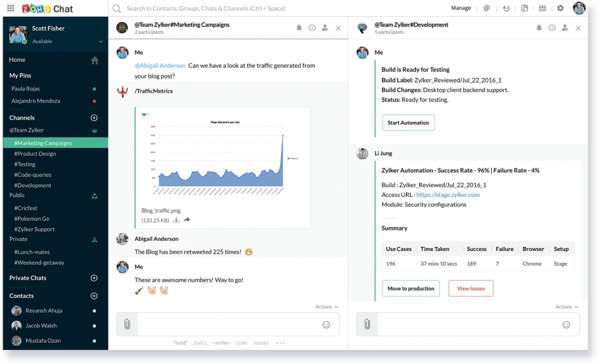Open participants icon in Marketing Campaigns chat
599x364 pixels.
(x=325, y=27)
